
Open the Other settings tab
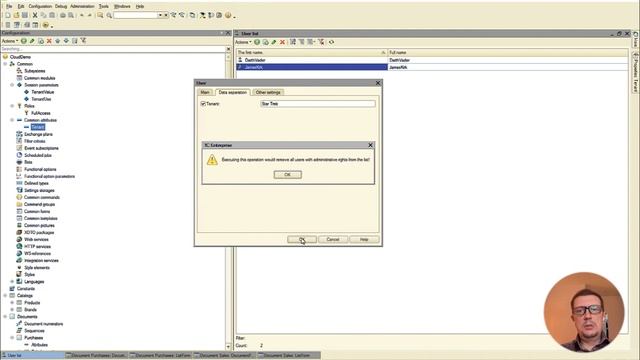tap(268, 92)
